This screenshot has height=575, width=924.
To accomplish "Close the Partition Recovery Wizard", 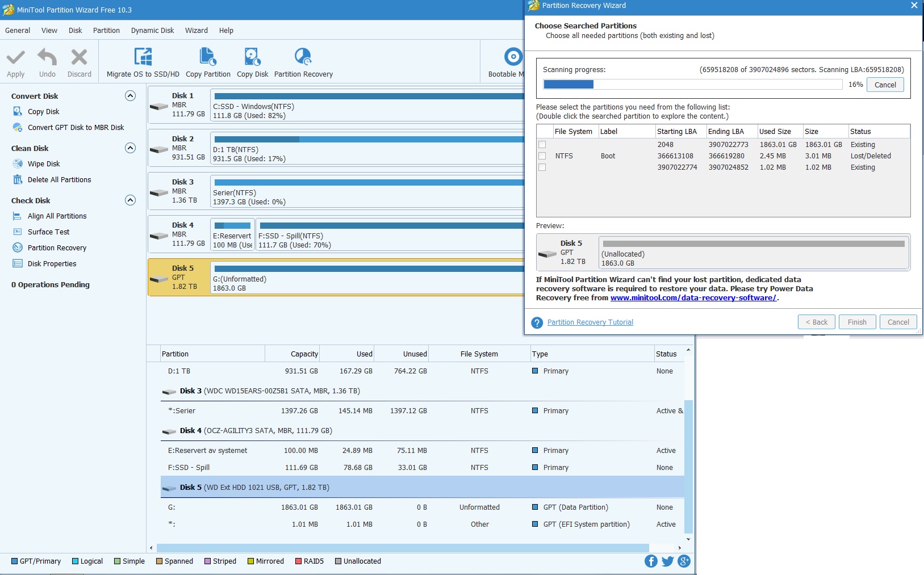I will tap(914, 6).
